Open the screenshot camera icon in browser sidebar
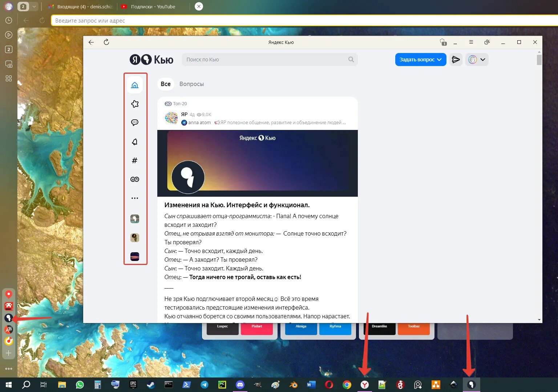Viewport: 558px width, 392px height. point(9,64)
